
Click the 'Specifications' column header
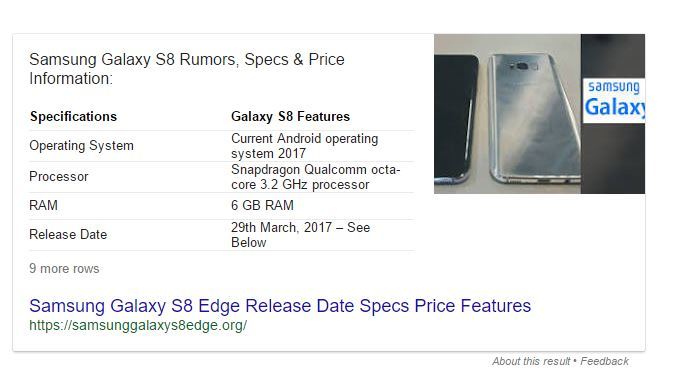[x=73, y=116]
